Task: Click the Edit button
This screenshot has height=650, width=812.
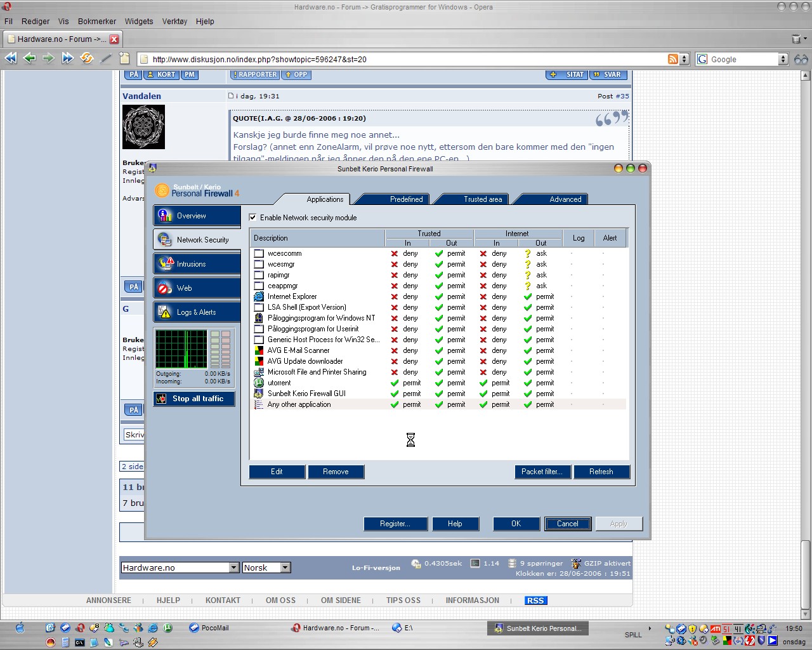Action: point(277,472)
